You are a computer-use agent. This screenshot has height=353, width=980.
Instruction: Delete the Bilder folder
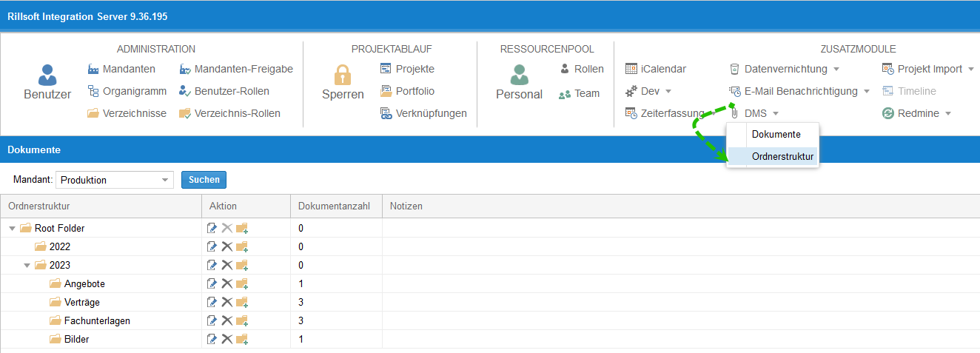227,339
